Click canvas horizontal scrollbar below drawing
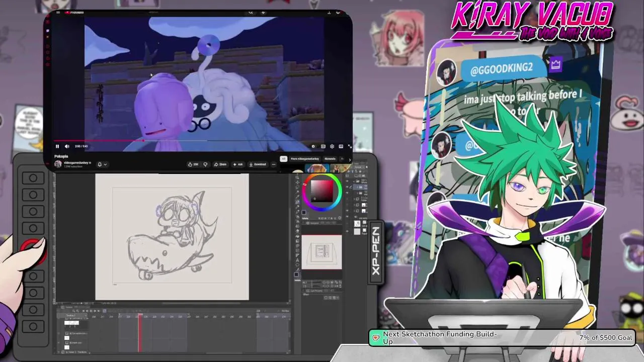Screen dimensions: 644x362 pos(201,303)
